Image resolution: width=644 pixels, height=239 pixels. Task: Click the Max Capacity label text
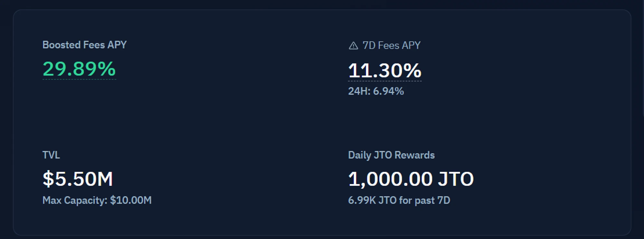tap(75, 200)
